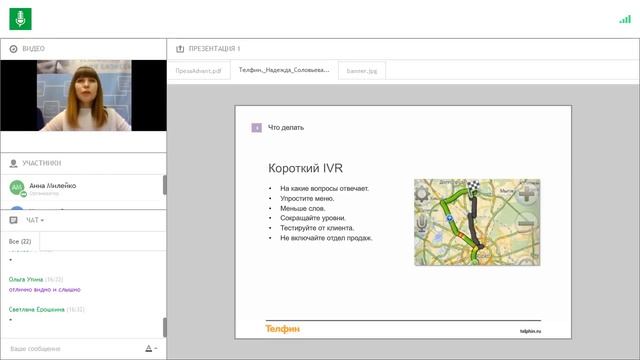Click the telphin.ru text on the slide
Viewport: 640px width, 360px height.
pos(530,331)
